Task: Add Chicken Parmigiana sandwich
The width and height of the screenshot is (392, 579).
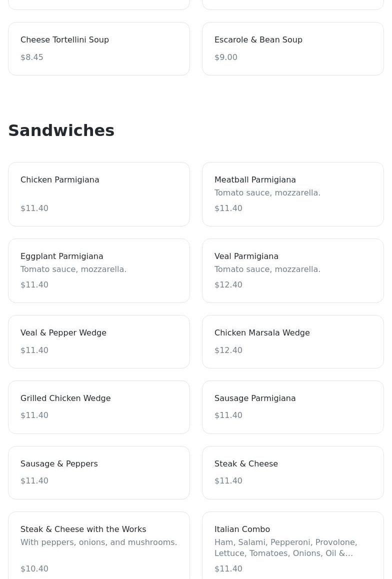Action: click(99, 194)
